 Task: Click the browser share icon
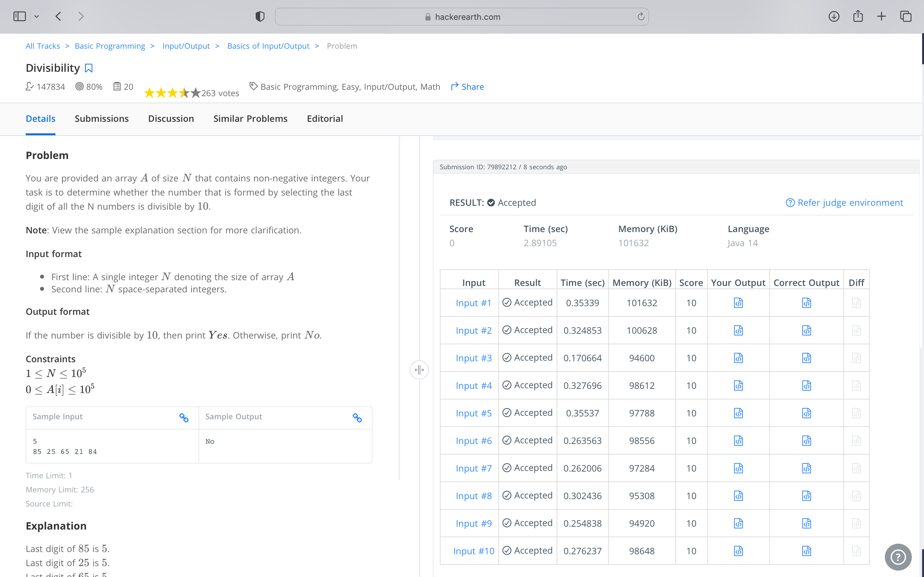[858, 16]
